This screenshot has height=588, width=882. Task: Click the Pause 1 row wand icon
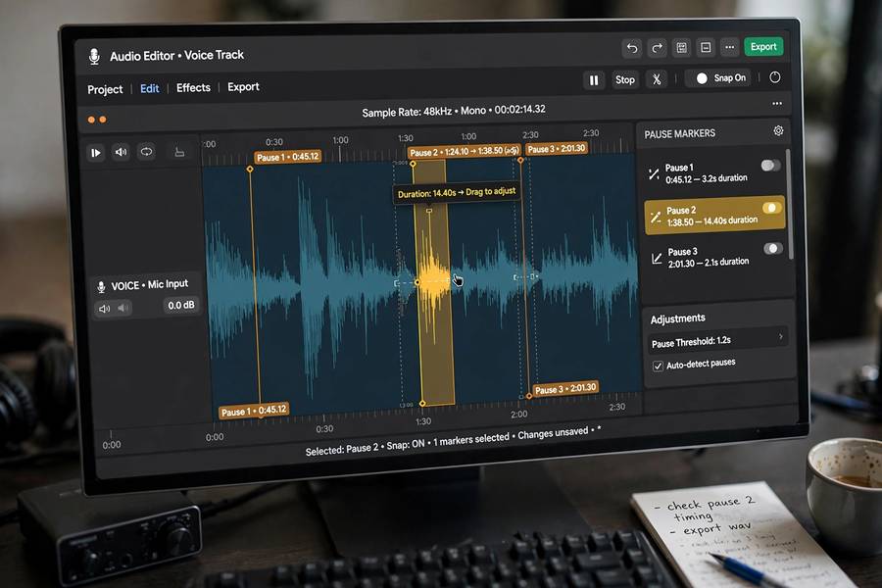654,174
